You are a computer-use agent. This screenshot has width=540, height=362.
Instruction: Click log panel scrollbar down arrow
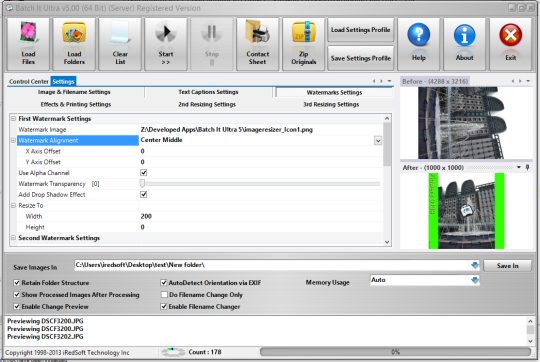coord(530,341)
